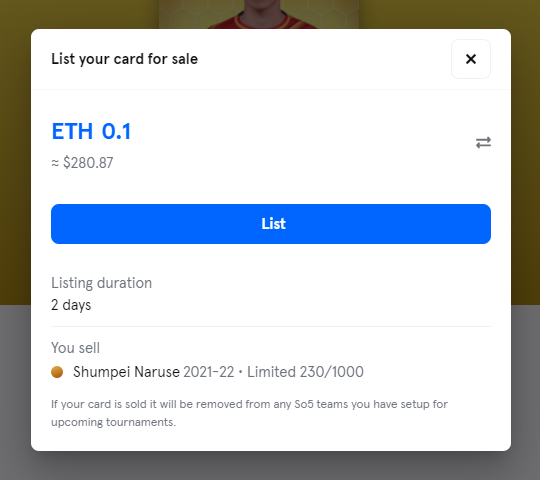Screen dimensions: 540x480
Task: Click the orange Limited rarity dot
Action: (x=57, y=372)
